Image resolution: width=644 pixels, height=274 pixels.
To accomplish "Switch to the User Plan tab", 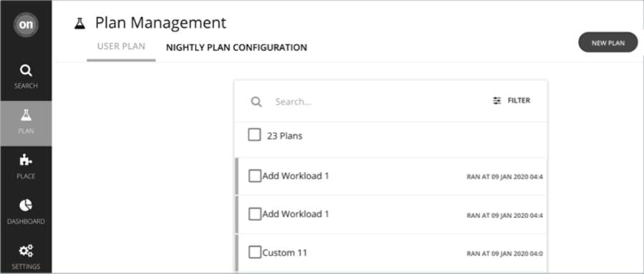I will (x=121, y=47).
